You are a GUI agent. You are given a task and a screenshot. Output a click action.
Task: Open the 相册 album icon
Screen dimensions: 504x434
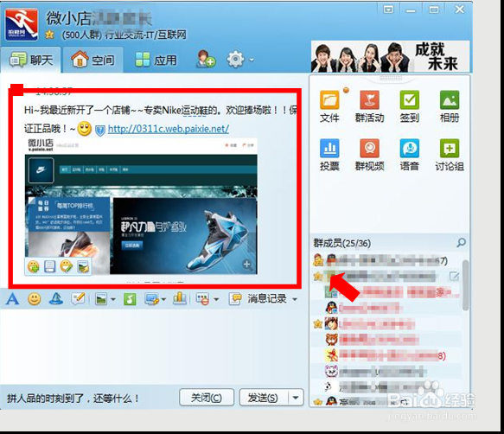[450, 106]
